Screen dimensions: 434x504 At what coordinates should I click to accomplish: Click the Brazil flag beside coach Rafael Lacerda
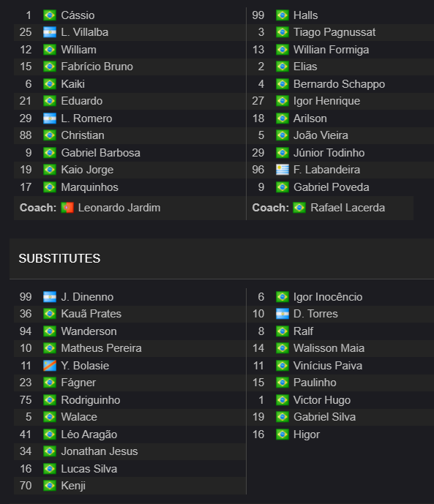pos(299,208)
